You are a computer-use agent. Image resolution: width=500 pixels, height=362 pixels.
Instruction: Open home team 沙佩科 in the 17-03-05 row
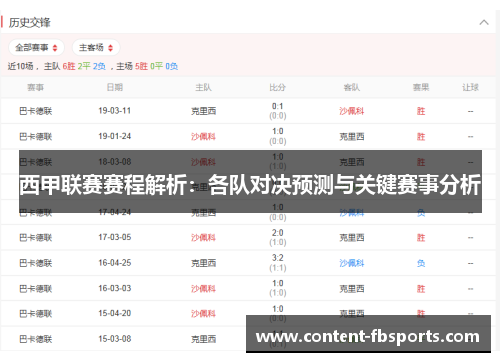pos(203,238)
